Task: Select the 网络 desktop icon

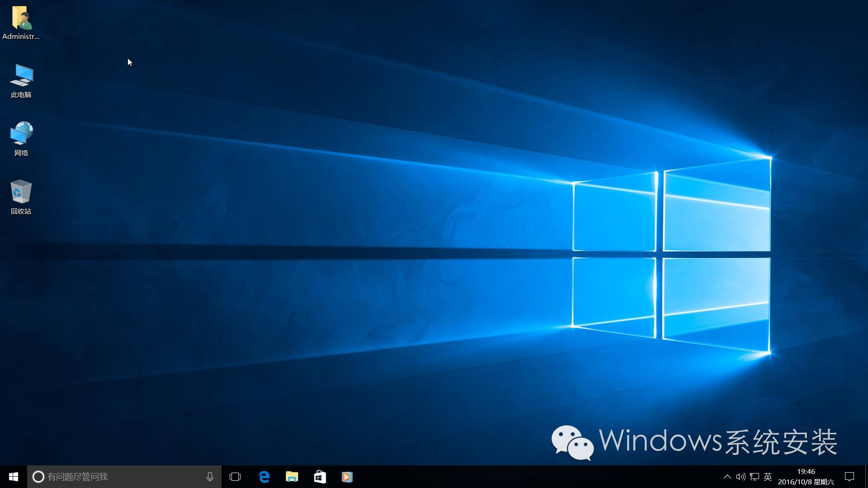Action: click(x=21, y=139)
